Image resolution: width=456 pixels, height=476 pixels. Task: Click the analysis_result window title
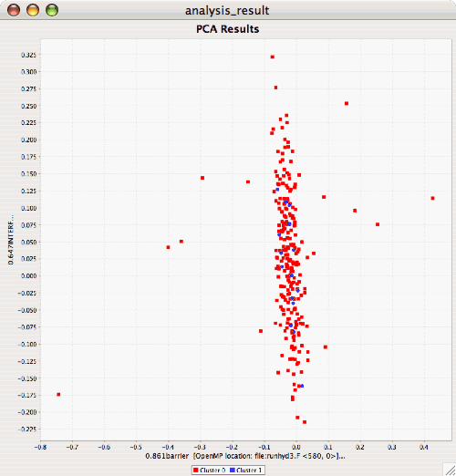(x=227, y=11)
